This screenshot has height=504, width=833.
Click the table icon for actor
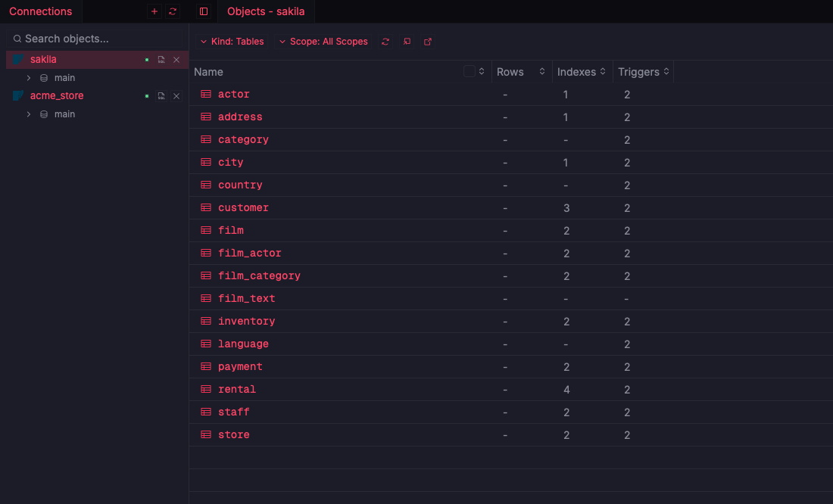206,94
